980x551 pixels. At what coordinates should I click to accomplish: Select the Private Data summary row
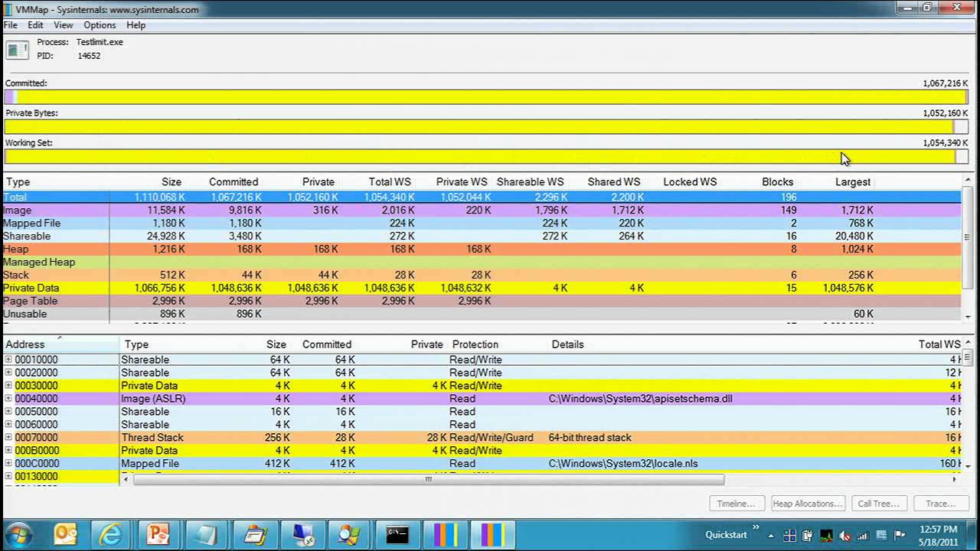pos(481,289)
